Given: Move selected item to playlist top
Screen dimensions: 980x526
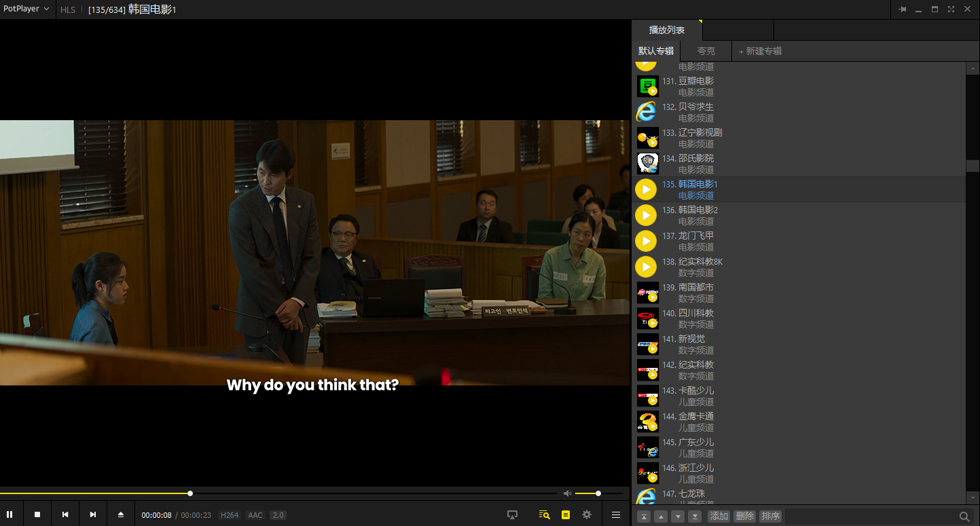Looking at the screenshot, I should click(x=644, y=516).
